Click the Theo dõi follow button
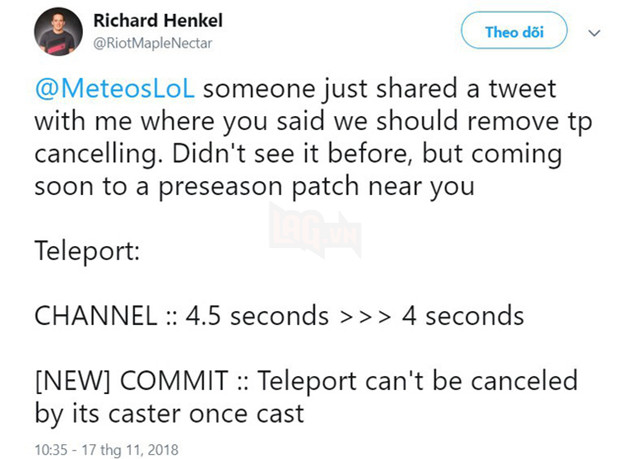The image size is (630, 459). [x=513, y=32]
